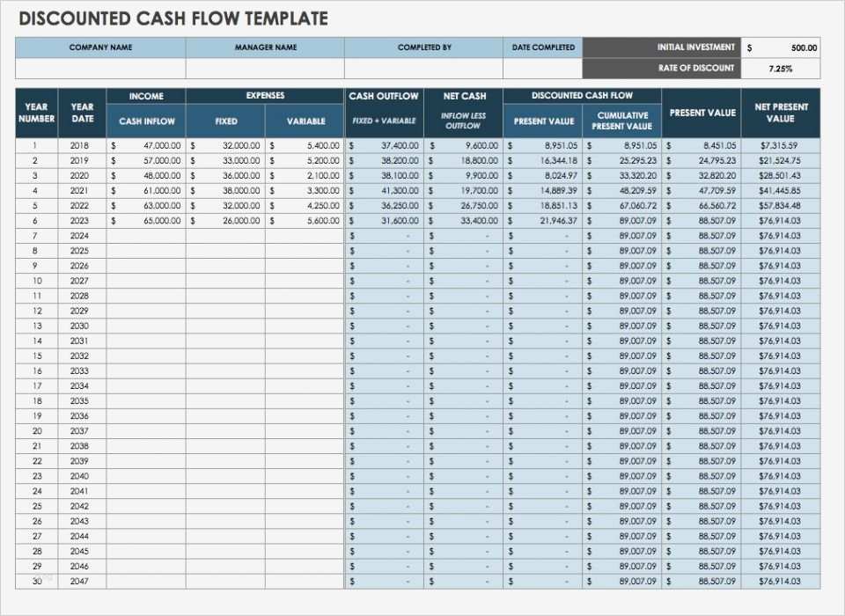
Task: Click the Net Present Value header
Action: [780, 113]
